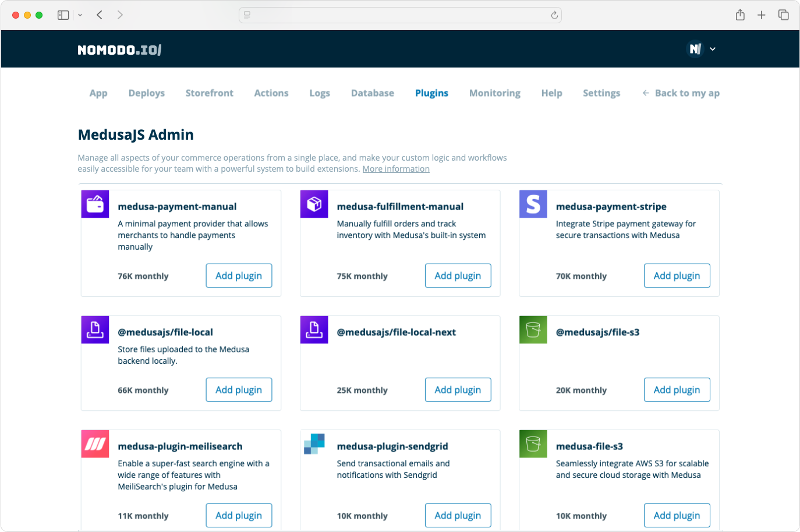
Task: Click the browser Share icon
Action: pyautogui.click(x=740, y=15)
